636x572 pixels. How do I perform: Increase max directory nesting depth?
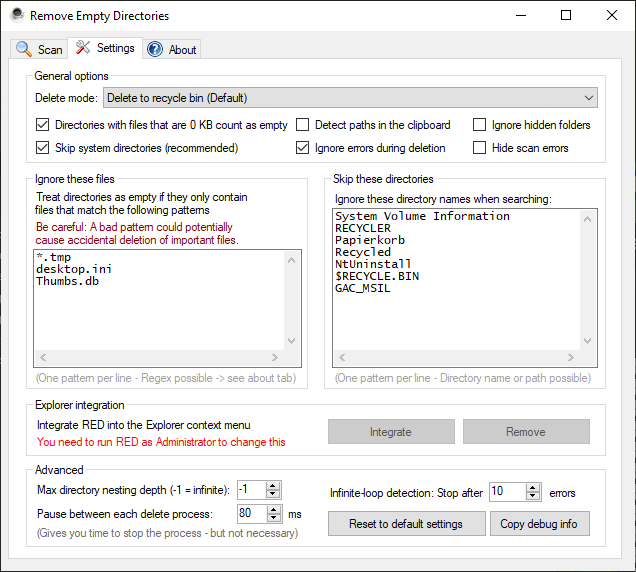click(273, 486)
